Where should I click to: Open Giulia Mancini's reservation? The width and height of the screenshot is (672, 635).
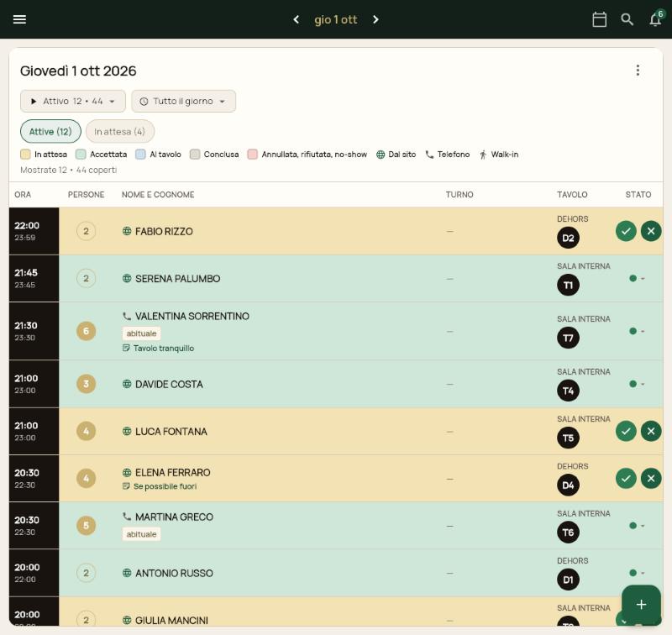coord(336,611)
